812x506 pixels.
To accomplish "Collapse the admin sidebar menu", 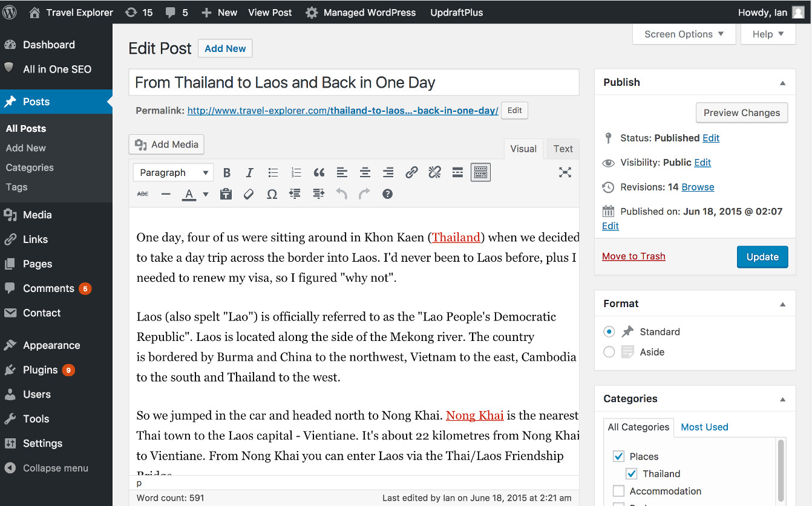I will click(56, 468).
